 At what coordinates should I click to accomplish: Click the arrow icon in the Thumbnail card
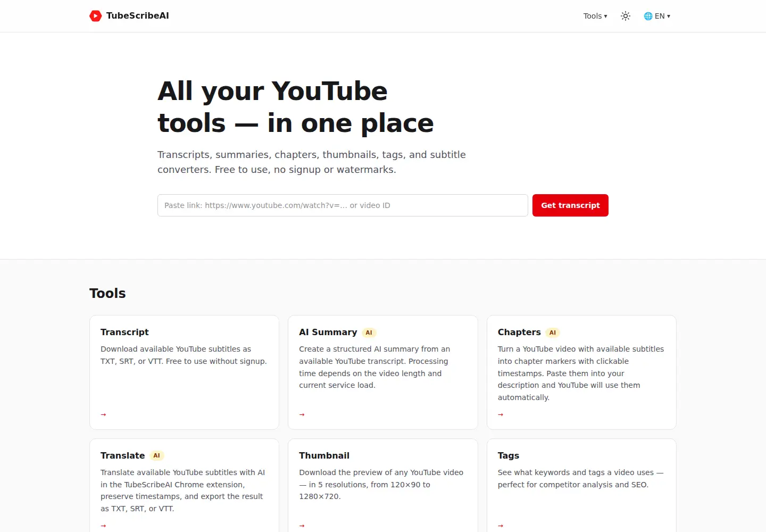pos(302,526)
